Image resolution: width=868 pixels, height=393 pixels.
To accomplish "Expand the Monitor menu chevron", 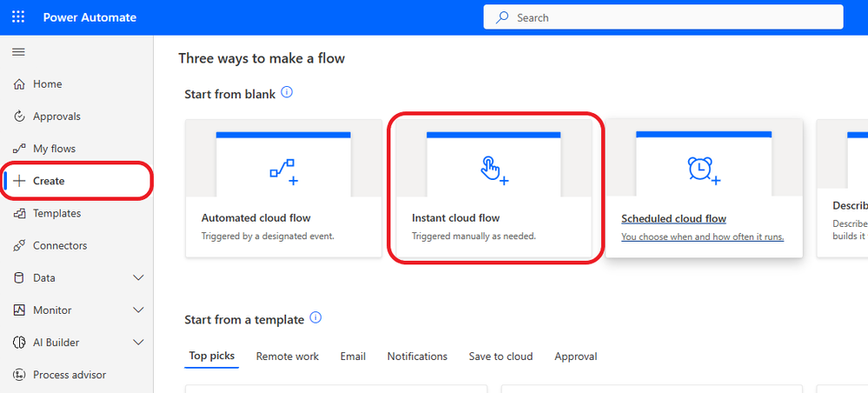I will 139,310.
